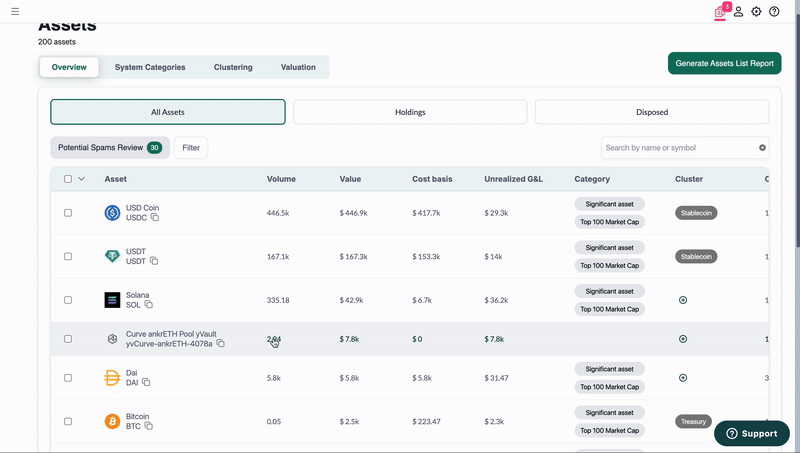Generate the Assets List Report
The height and width of the screenshot is (453, 800).
coord(724,63)
